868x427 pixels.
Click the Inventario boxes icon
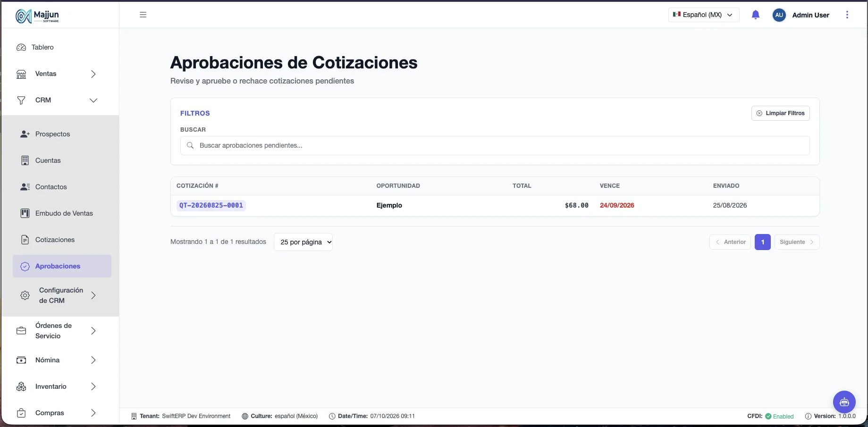coord(21,386)
